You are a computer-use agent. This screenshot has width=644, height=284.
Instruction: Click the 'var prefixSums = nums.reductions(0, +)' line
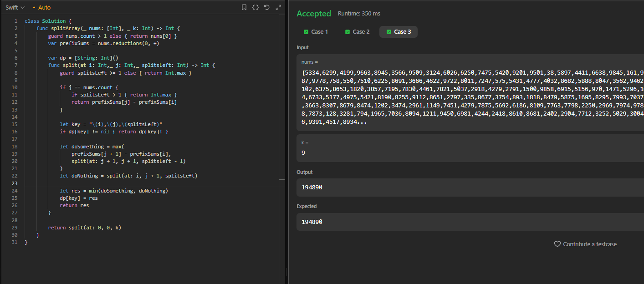[x=103, y=43]
